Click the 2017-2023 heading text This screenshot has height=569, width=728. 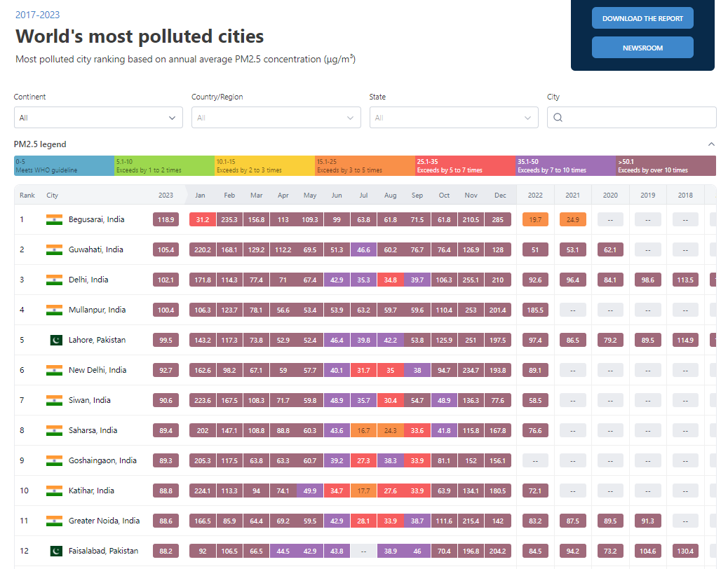[x=38, y=15]
